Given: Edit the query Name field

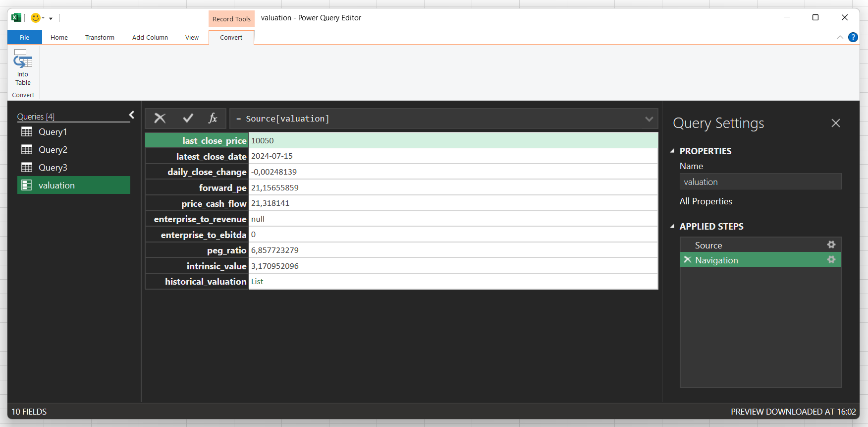Looking at the screenshot, I should tap(760, 182).
